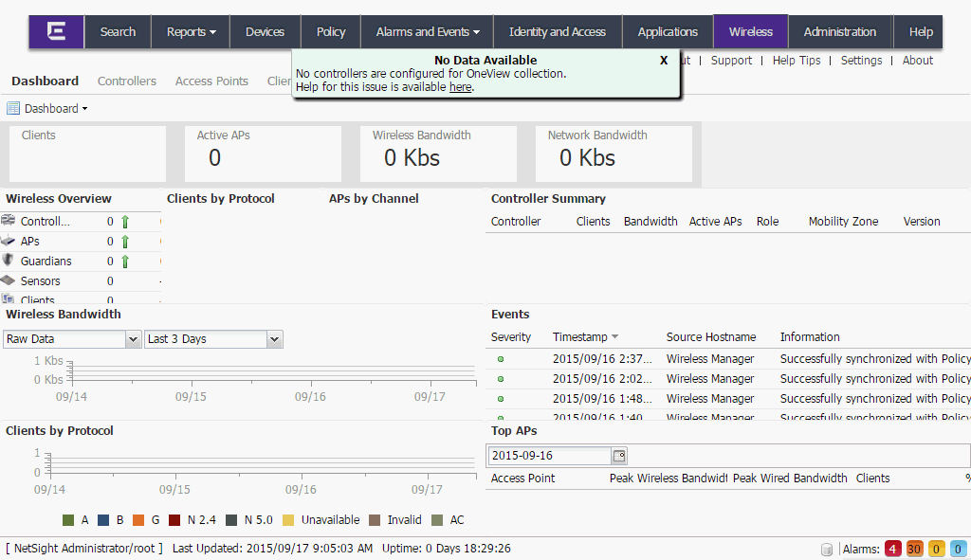Click green severity dot for 2:02 event

[501, 379]
